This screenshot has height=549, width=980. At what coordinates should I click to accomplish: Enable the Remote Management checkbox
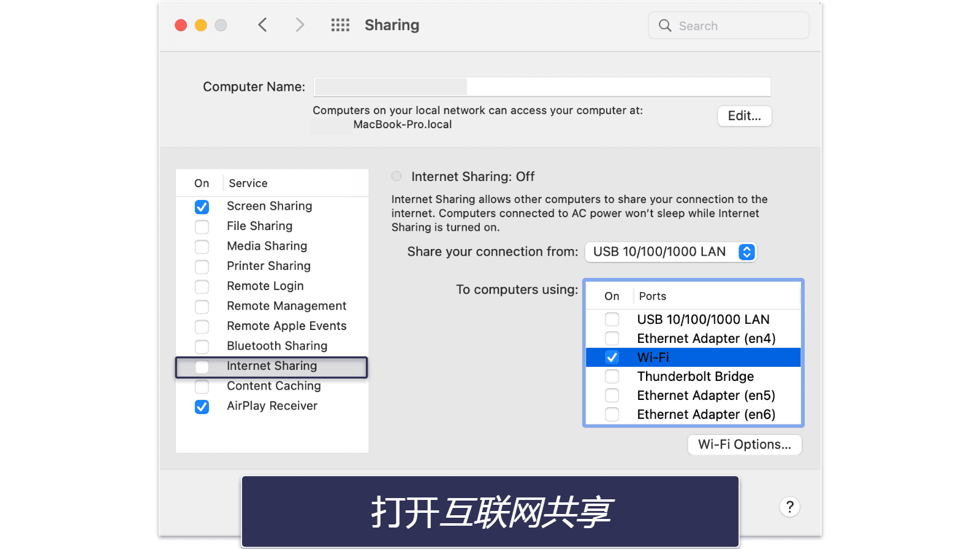coord(202,307)
